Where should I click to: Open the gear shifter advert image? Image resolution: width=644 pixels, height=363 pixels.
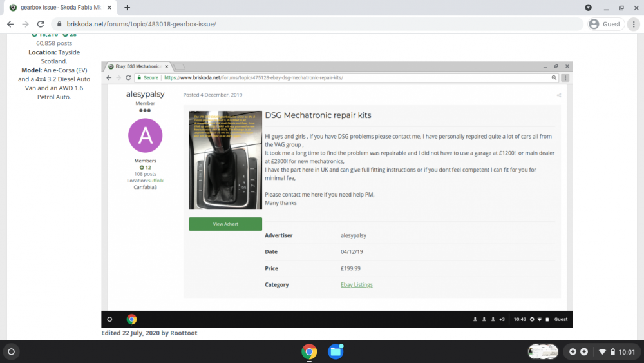tap(225, 160)
